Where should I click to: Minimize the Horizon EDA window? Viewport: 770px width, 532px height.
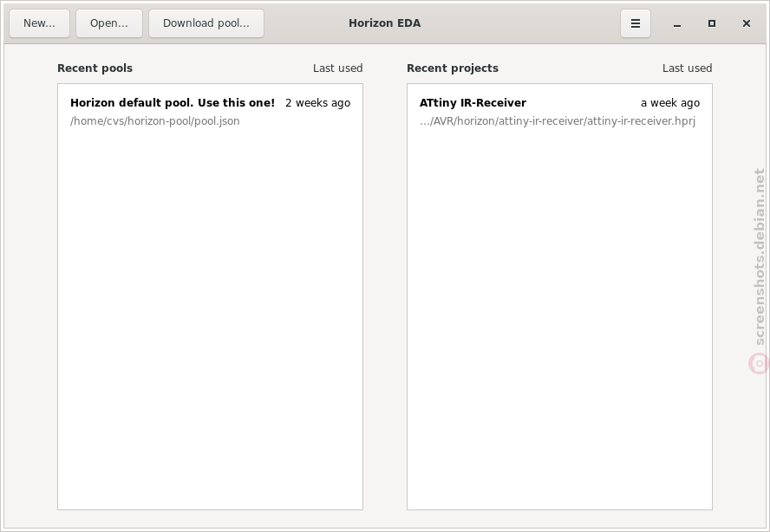tap(677, 23)
